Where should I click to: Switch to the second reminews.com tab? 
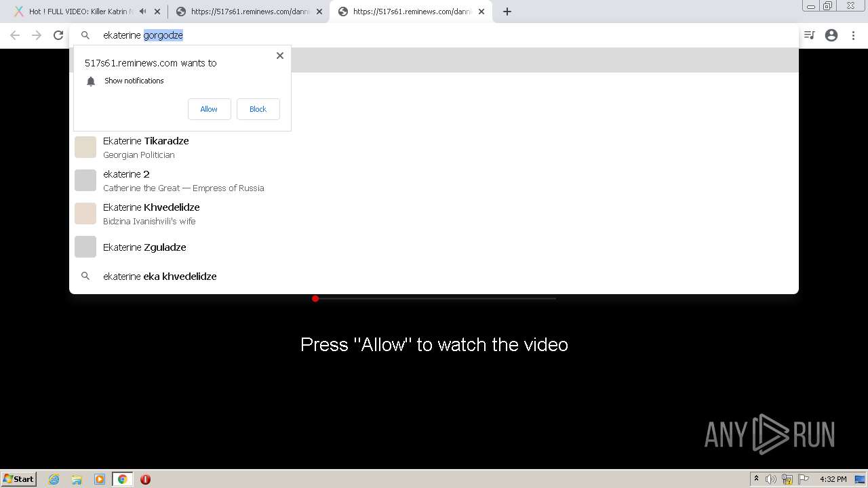(249, 12)
